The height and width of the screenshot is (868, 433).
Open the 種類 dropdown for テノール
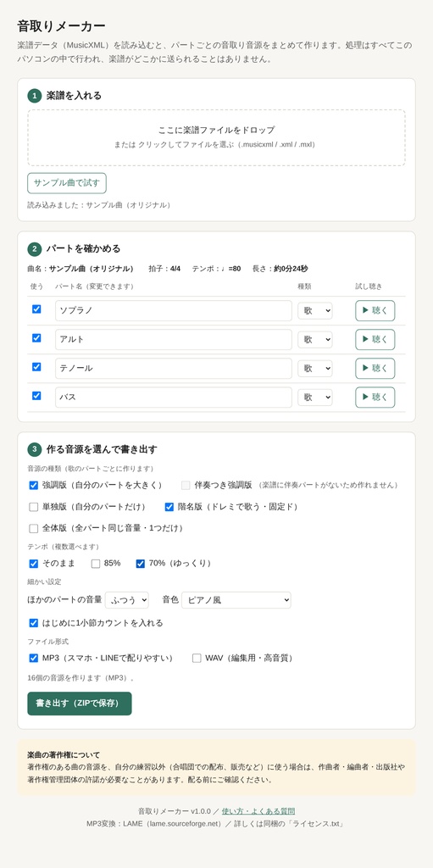(x=315, y=369)
